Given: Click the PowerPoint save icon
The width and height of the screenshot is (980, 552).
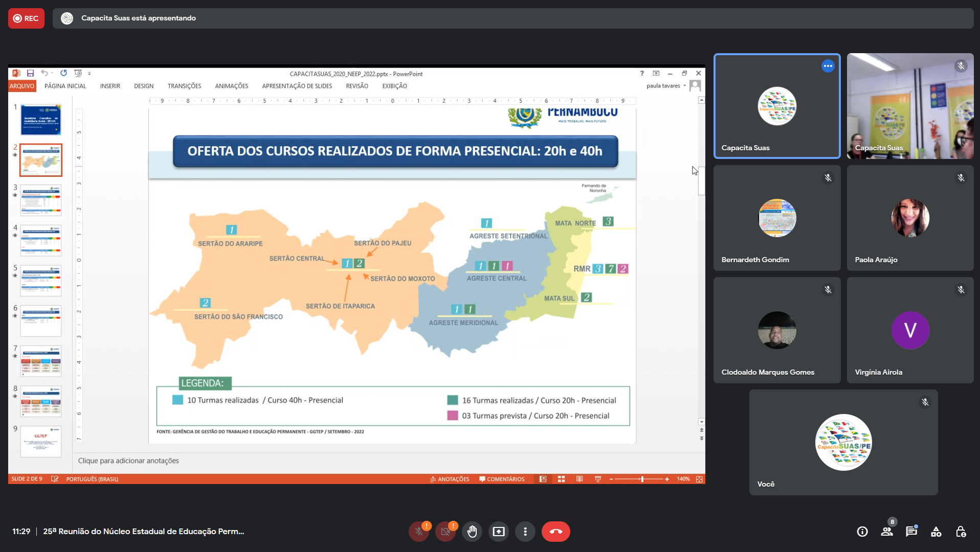Looking at the screenshot, I should pos(31,74).
